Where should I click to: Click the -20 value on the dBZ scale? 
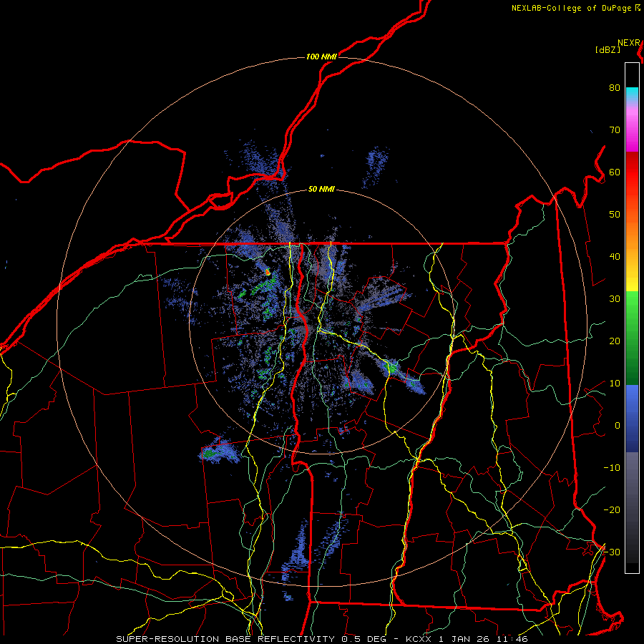pyautogui.click(x=612, y=510)
